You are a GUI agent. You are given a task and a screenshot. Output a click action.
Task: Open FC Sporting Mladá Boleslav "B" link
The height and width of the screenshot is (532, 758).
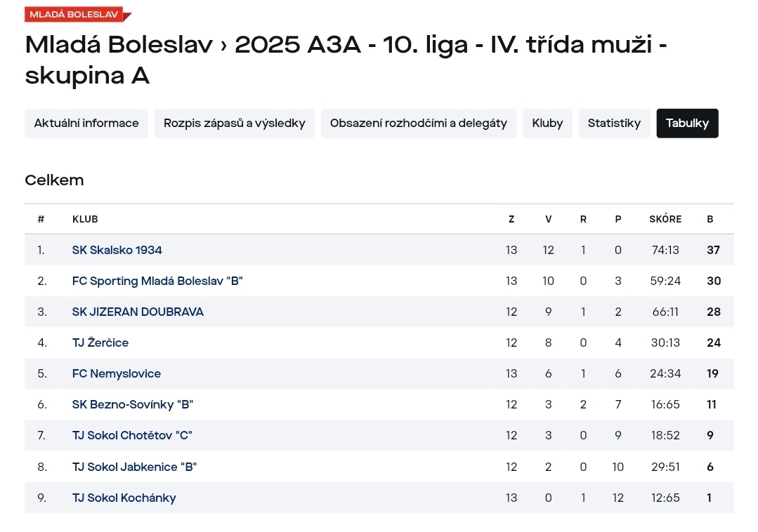point(157,281)
